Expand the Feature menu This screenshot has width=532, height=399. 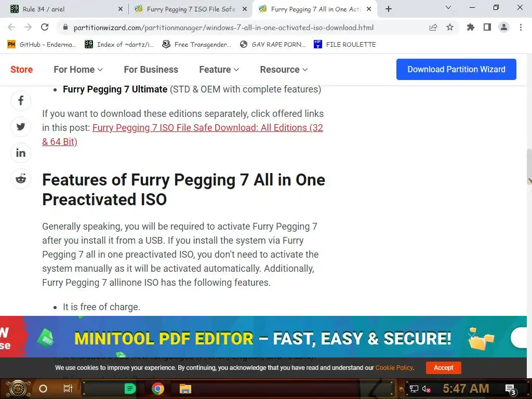coord(219,70)
